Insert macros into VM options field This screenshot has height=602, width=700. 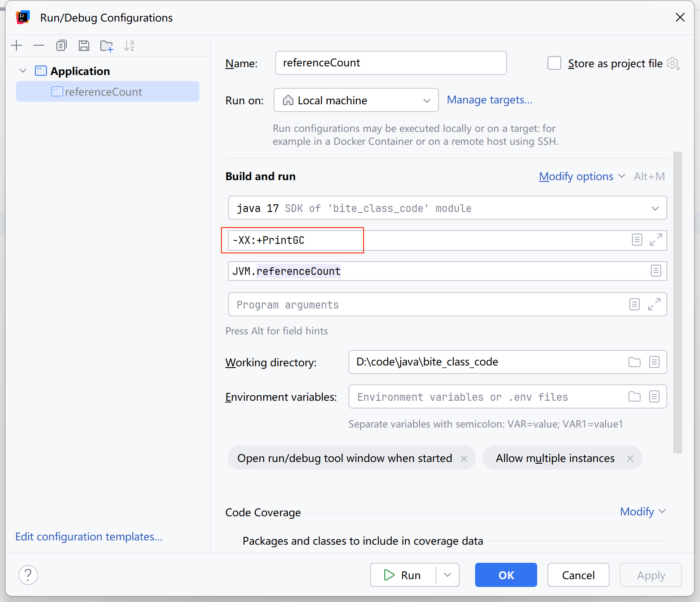637,240
